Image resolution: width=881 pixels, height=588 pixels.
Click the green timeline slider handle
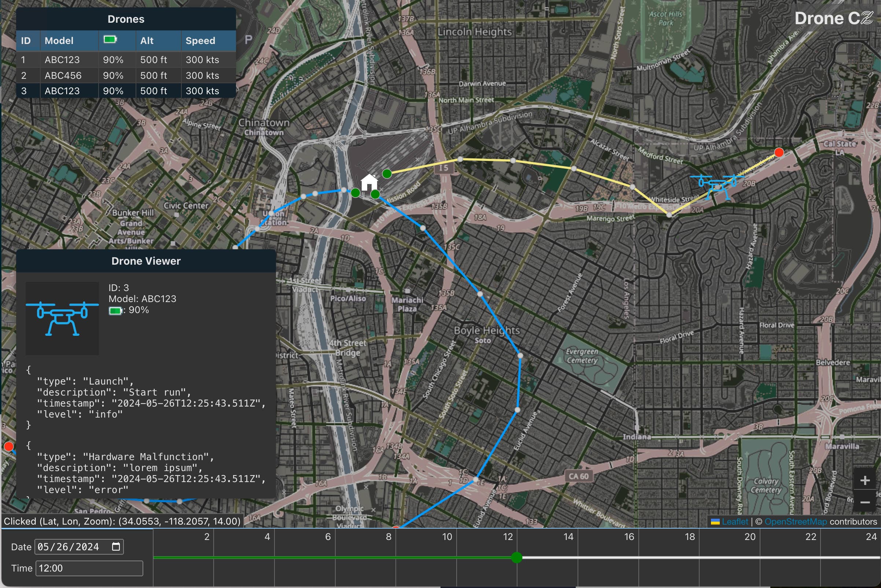point(517,558)
